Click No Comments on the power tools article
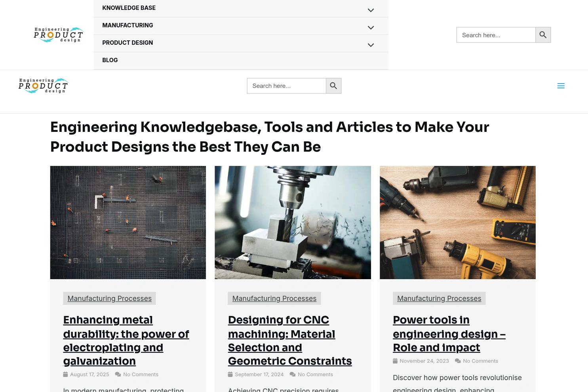Image resolution: width=588 pixels, height=392 pixels. point(480,361)
